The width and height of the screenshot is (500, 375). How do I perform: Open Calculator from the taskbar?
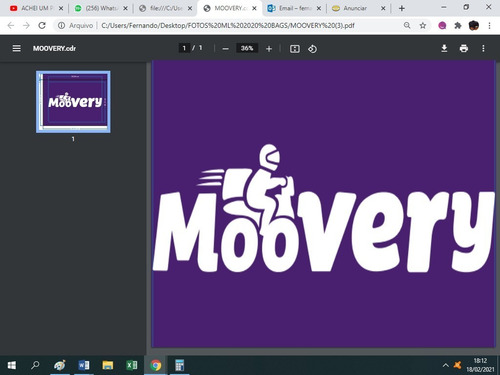click(x=180, y=365)
